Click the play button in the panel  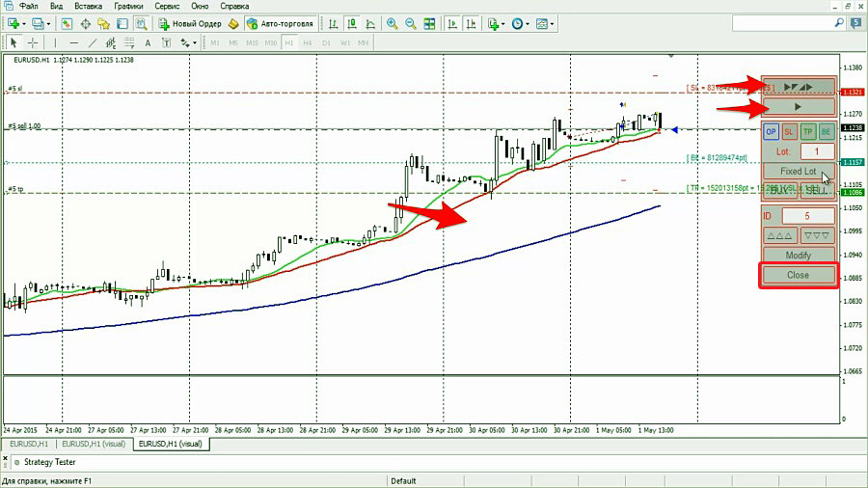798,106
